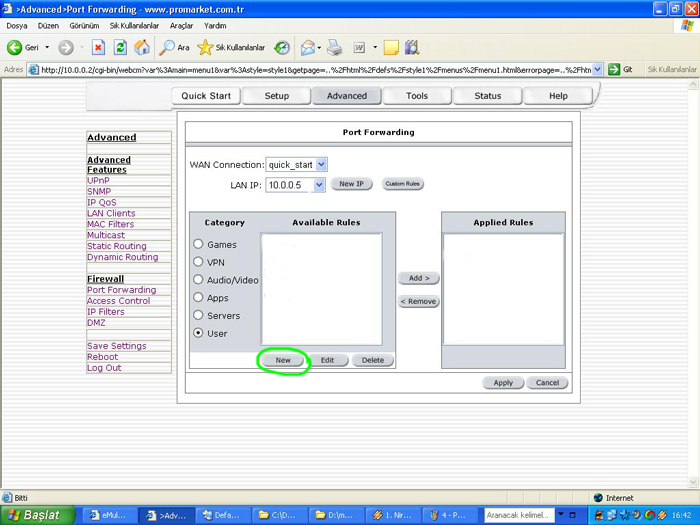700x525 pixels.
Task: Open the IP QoS link
Action: point(102,203)
